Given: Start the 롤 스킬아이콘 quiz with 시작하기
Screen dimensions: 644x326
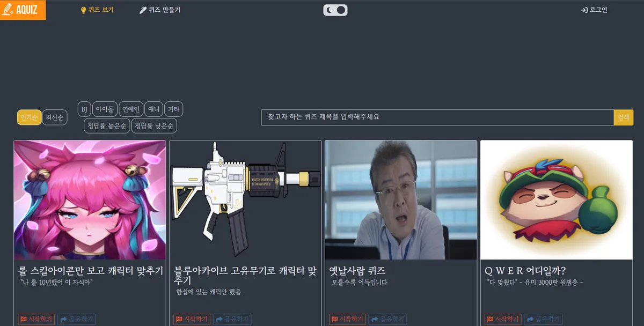Looking at the screenshot, I should 36,320.
